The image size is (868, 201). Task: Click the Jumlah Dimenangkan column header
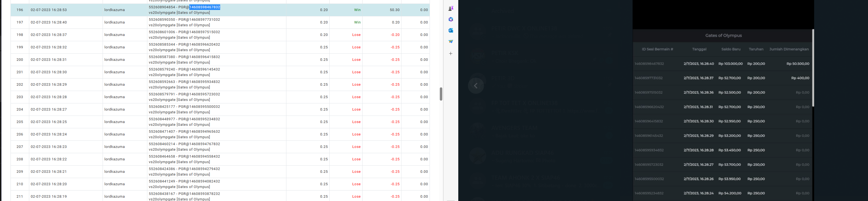789,49
